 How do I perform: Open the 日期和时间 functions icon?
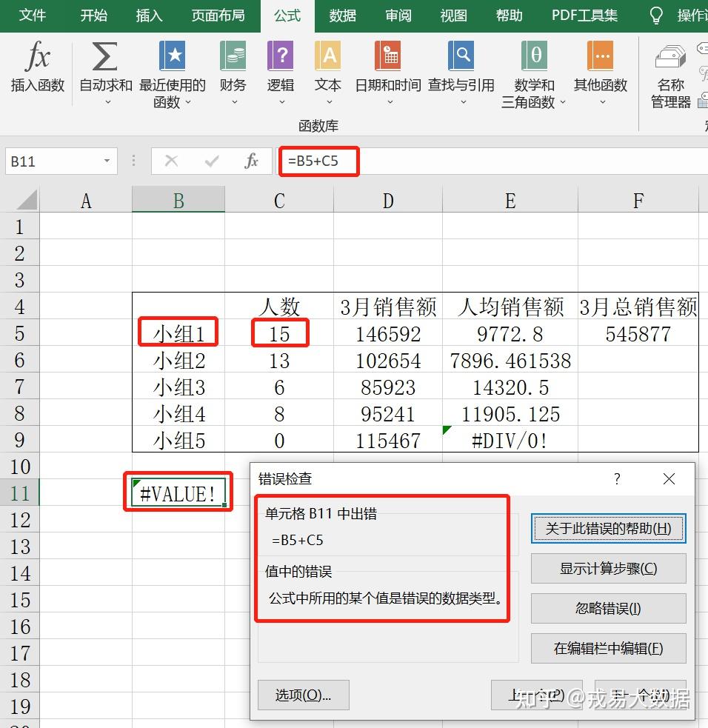387,56
